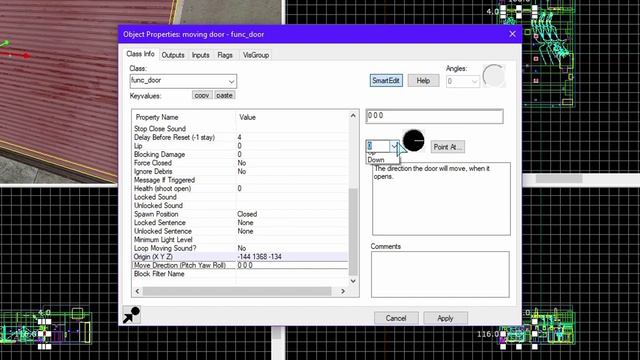
Task: Click the black move direction angle dial
Action: 413,140
